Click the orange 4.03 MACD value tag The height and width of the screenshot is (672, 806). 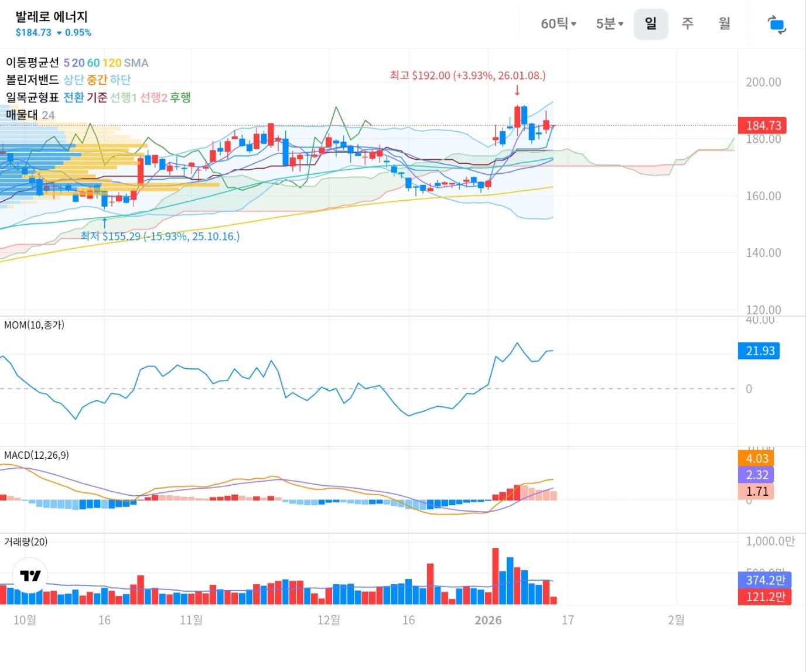(x=756, y=458)
